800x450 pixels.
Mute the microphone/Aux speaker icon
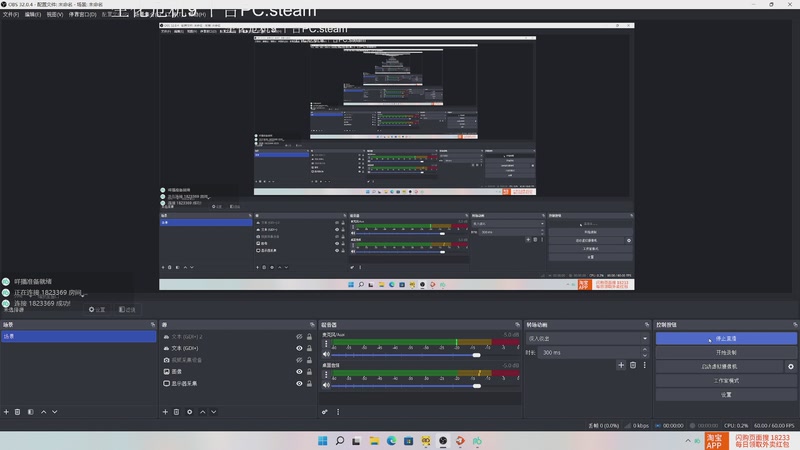(x=326, y=355)
